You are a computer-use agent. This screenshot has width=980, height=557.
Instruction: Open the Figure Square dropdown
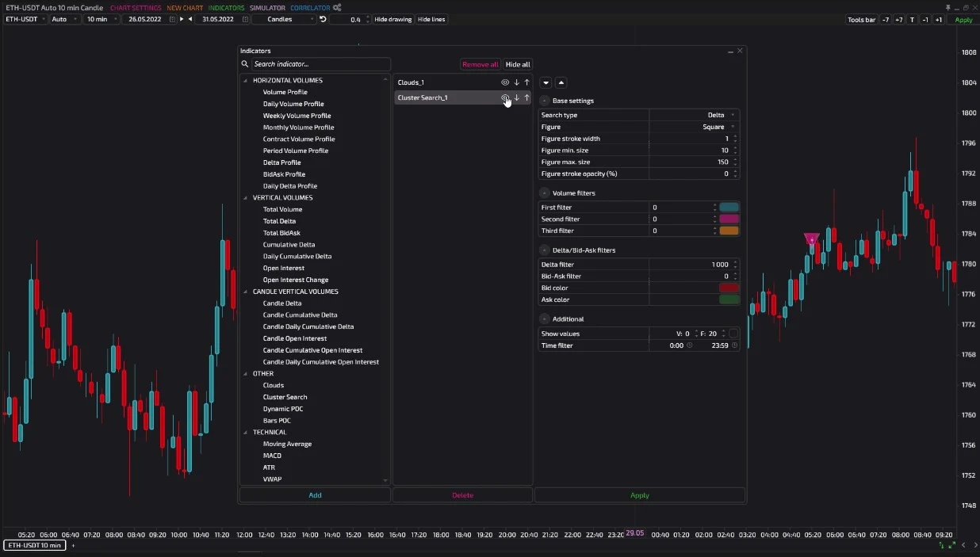coord(695,127)
